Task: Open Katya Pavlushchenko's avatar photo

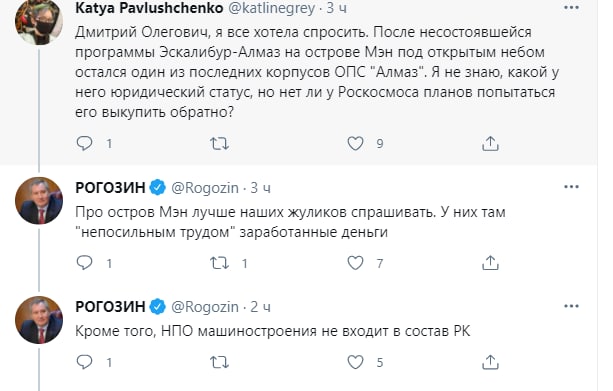Action: [x=39, y=20]
